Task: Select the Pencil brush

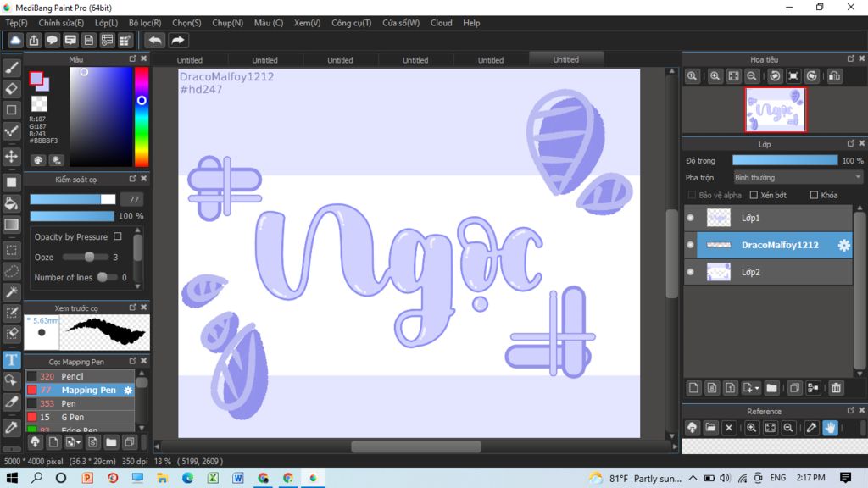Action: pos(81,376)
